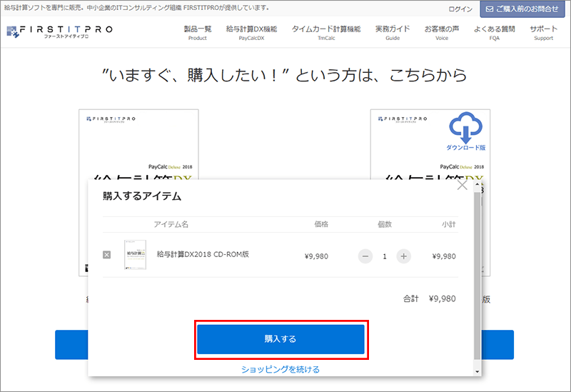Click the CD-ROM version product box image
This screenshot has width=571, height=392.
138,144
